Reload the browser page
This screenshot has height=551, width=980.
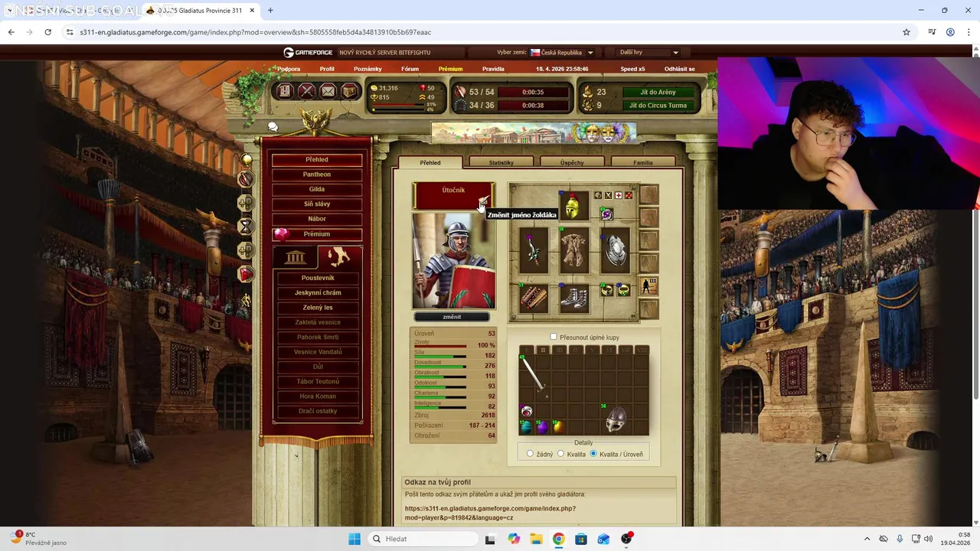click(x=47, y=32)
